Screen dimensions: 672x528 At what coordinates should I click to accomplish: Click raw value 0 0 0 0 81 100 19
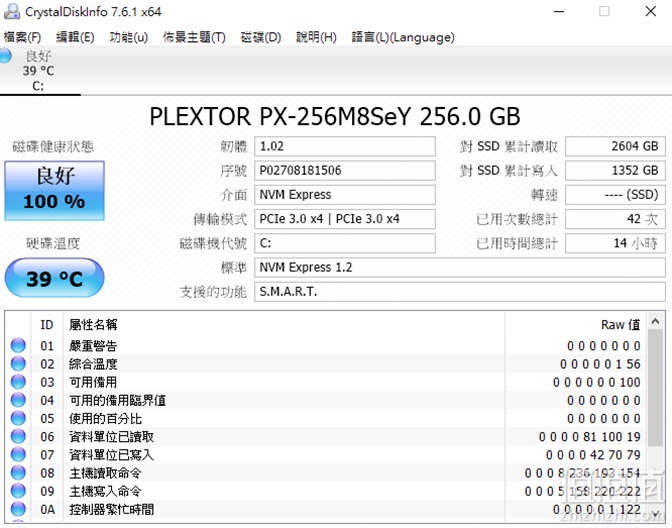590,437
